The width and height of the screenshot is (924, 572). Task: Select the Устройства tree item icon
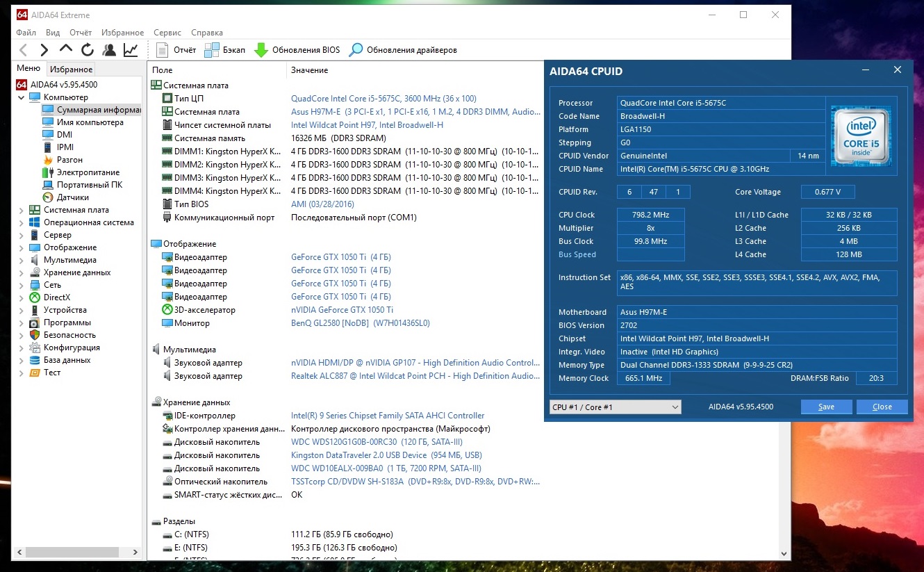(35, 310)
